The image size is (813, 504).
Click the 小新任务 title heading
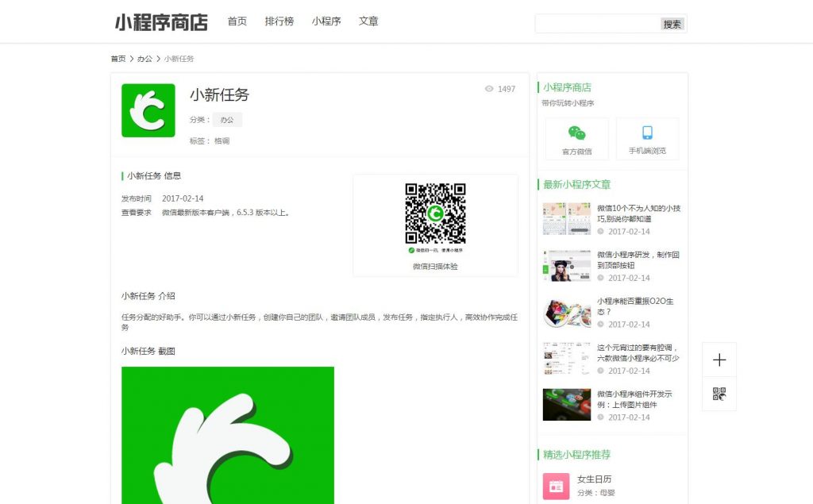[x=219, y=94]
